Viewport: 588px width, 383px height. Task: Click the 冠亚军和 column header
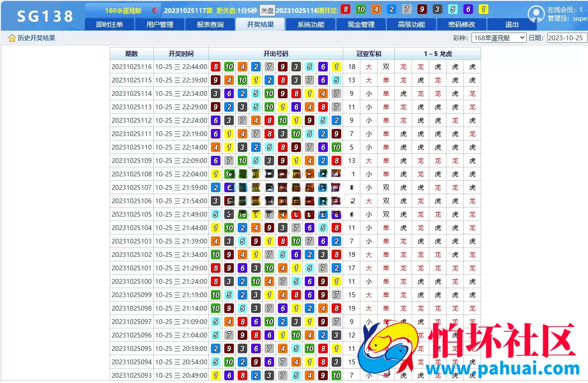click(369, 54)
